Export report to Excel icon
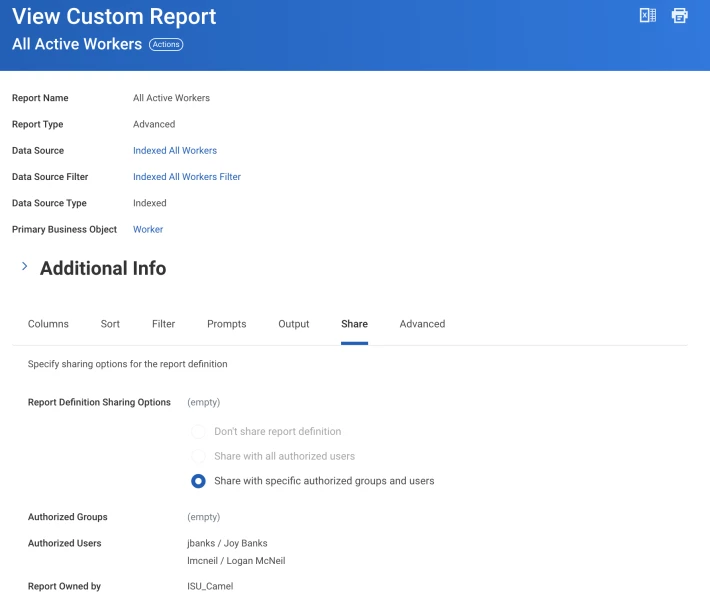This screenshot has width=710, height=603. (x=648, y=15)
